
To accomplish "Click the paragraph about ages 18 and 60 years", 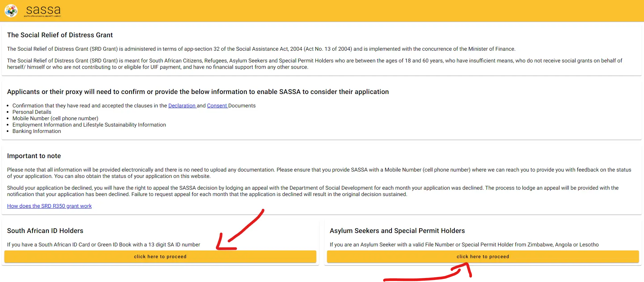I will click(315, 64).
